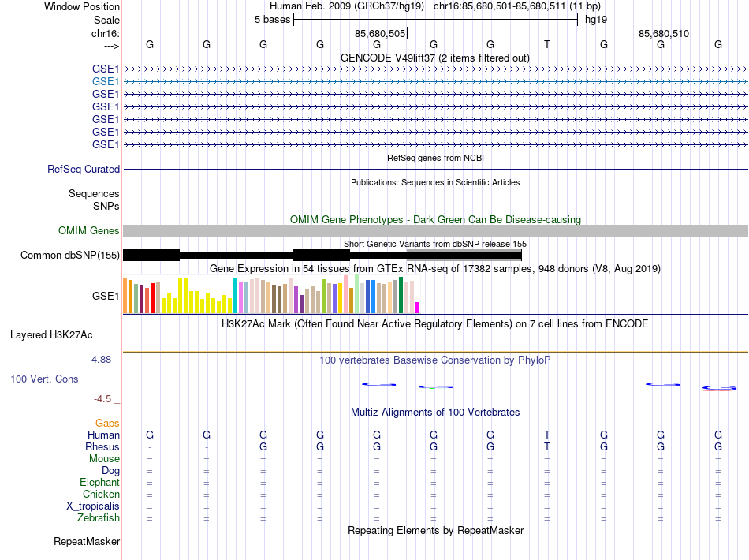
Task: Select the Dog species label
Action: (111, 471)
